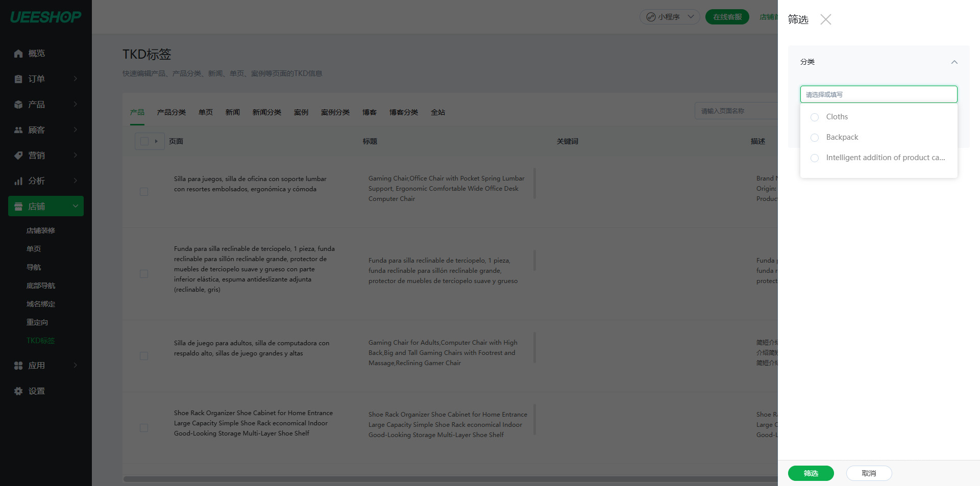Collapse the 分类 section chevron

point(954,62)
